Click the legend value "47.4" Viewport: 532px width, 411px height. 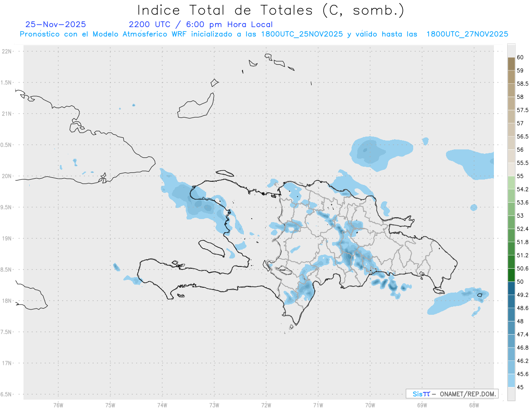(x=523, y=335)
